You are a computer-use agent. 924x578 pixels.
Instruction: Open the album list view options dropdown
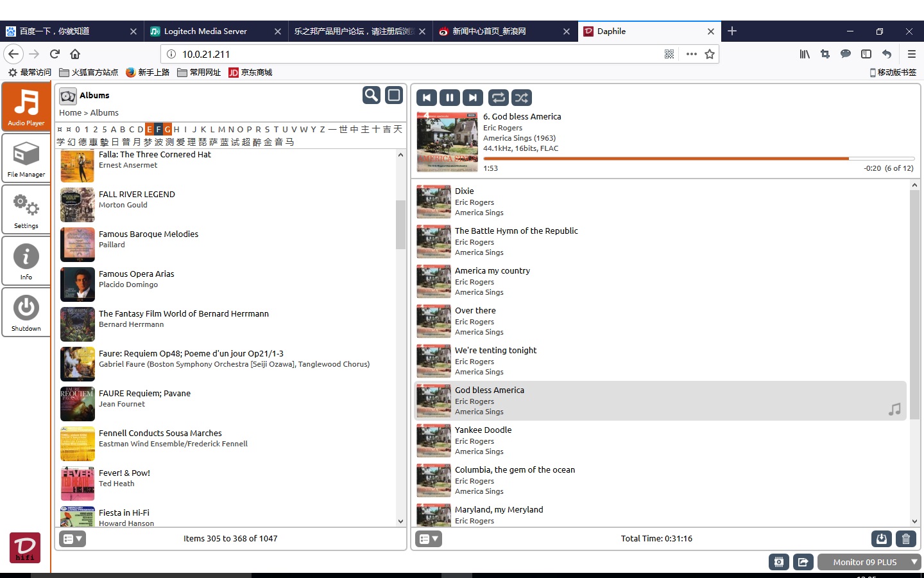coord(73,539)
